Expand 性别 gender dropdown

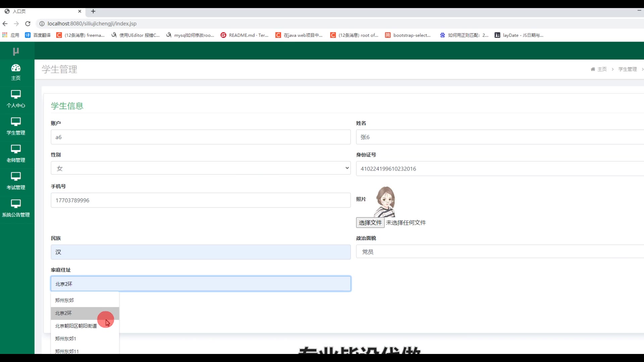[x=201, y=168]
